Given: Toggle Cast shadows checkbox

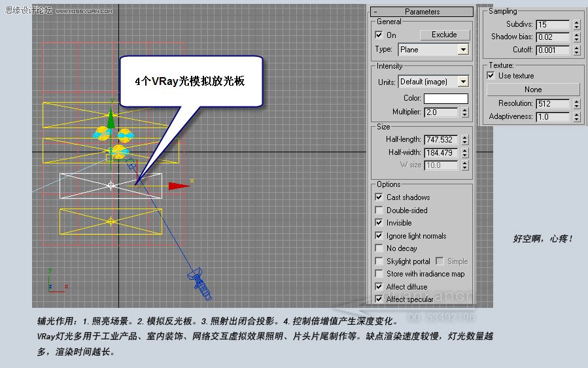Looking at the screenshot, I should (379, 197).
